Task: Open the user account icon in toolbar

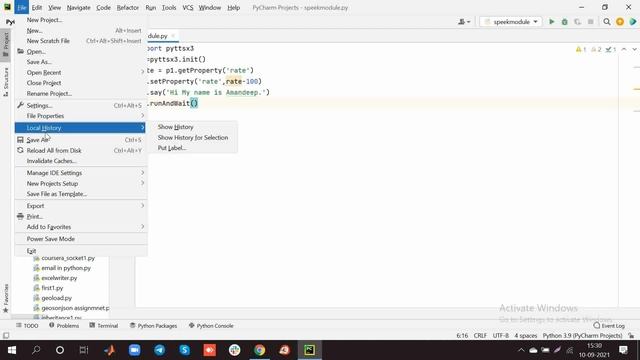Action: (x=464, y=22)
